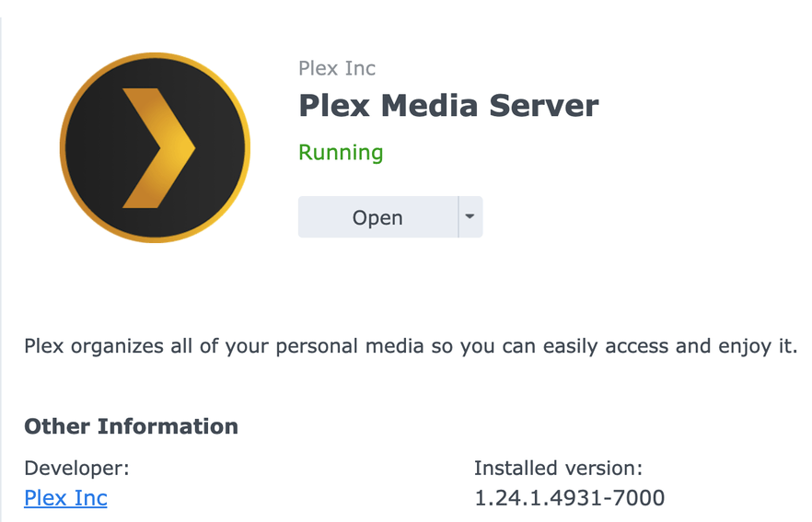Click the word 'Plex' starting the description
812x522 pixels.
point(43,347)
